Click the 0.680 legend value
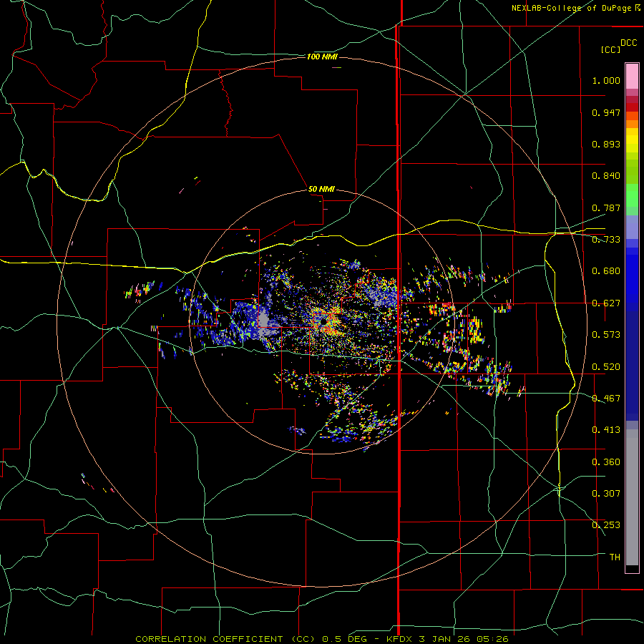Image resolution: width=644 pixels, height=644 pixels. [x=606, y=271]
